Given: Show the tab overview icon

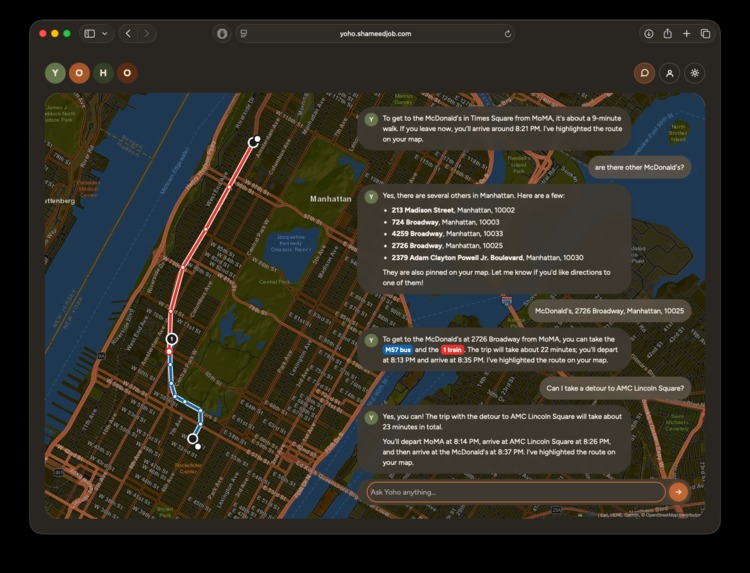Looking at the screenshot, I should (706, 33).
